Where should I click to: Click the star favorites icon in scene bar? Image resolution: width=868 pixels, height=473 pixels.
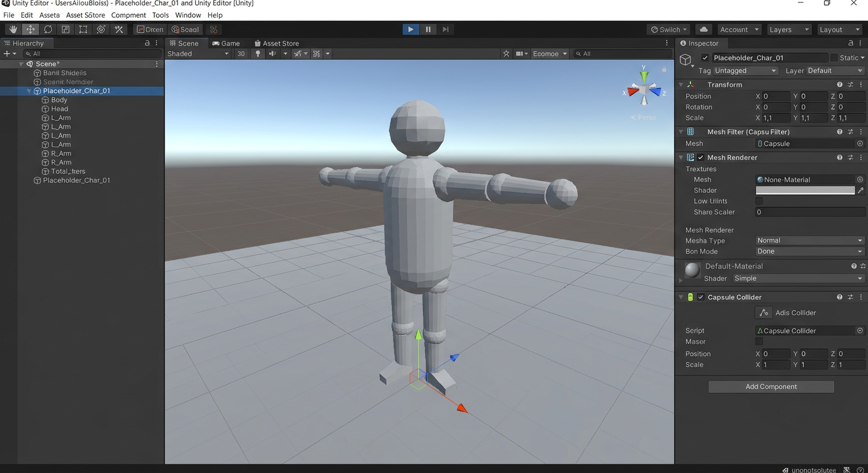[x=506, y=54]
